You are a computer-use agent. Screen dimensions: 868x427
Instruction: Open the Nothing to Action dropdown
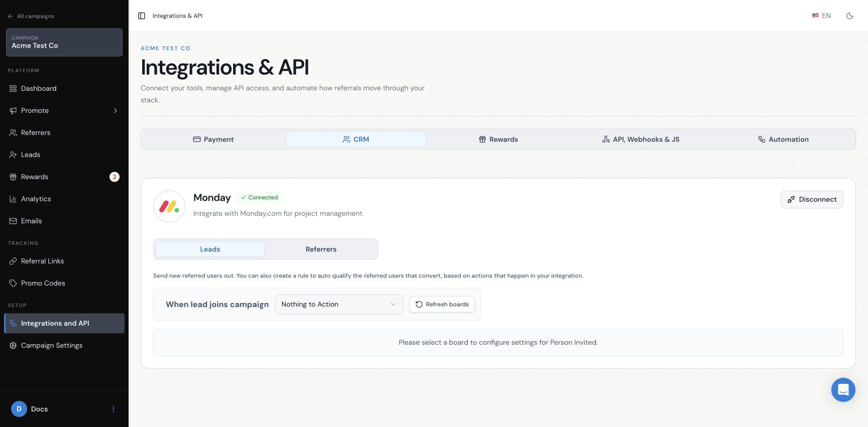coord(339,304)
